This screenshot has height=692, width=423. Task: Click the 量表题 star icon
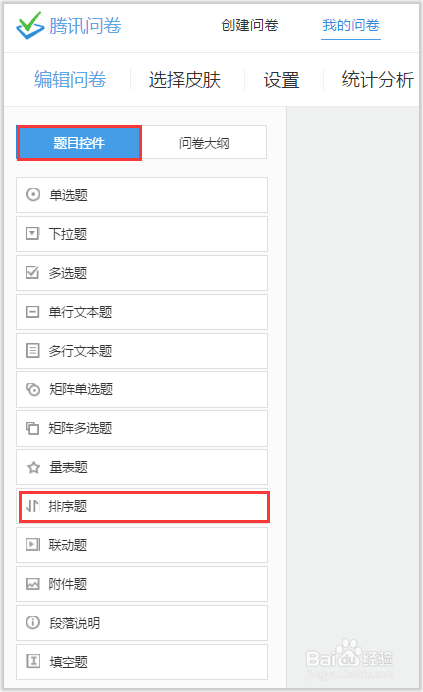pyautogui.click(x=33, y=467)
